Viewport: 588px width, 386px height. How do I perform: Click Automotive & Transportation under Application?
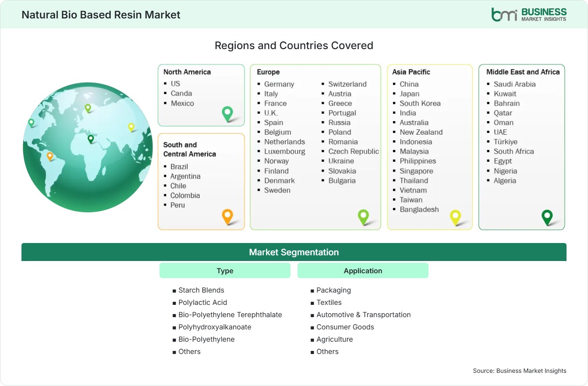[364, 315]
